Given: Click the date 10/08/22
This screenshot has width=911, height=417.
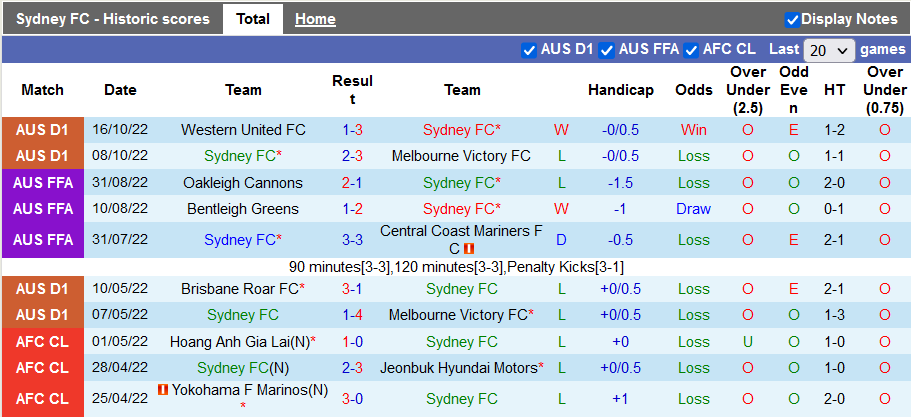Looking at the screenshot, I should click(120, 209).
